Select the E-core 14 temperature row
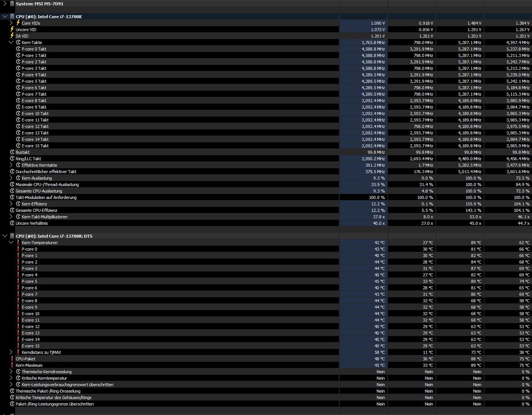Viewport: 532px width, 415px height. point(266,339)
